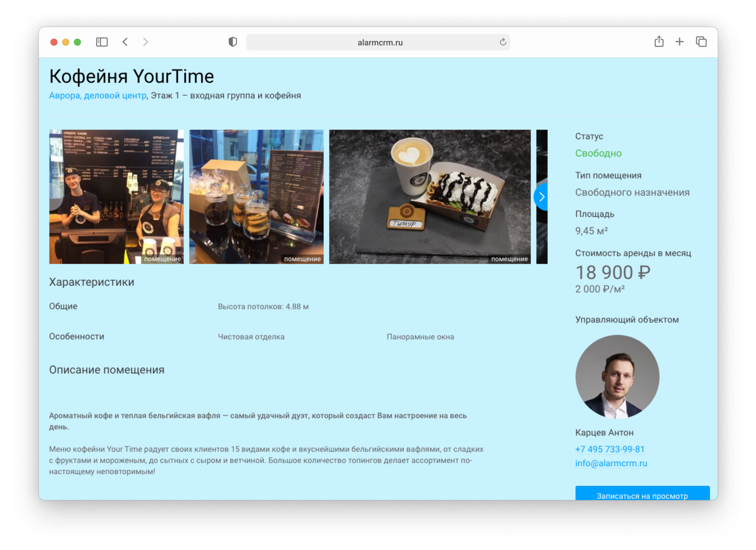Screen dimensions: 756x550
Task: Click the Общие characteristics row label
Action: tap(63, 306)
